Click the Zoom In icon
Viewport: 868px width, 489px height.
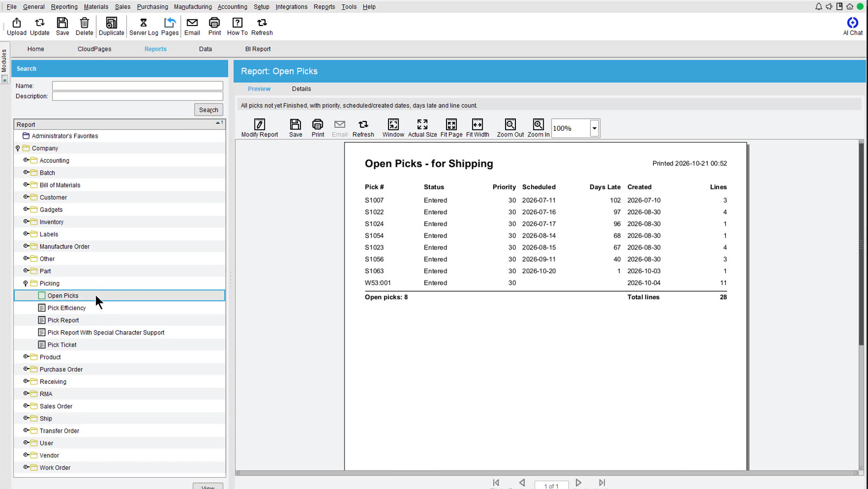tap(538, 128)
